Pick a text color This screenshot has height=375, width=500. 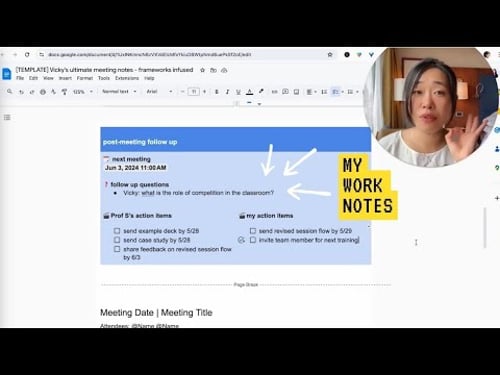coord(249,92)
